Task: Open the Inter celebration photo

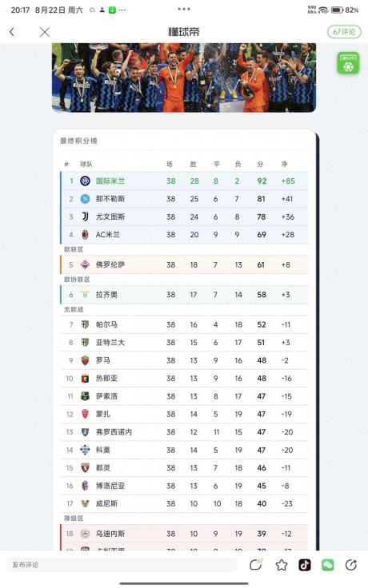Action: pyautogui.click(x=184, y=77)
